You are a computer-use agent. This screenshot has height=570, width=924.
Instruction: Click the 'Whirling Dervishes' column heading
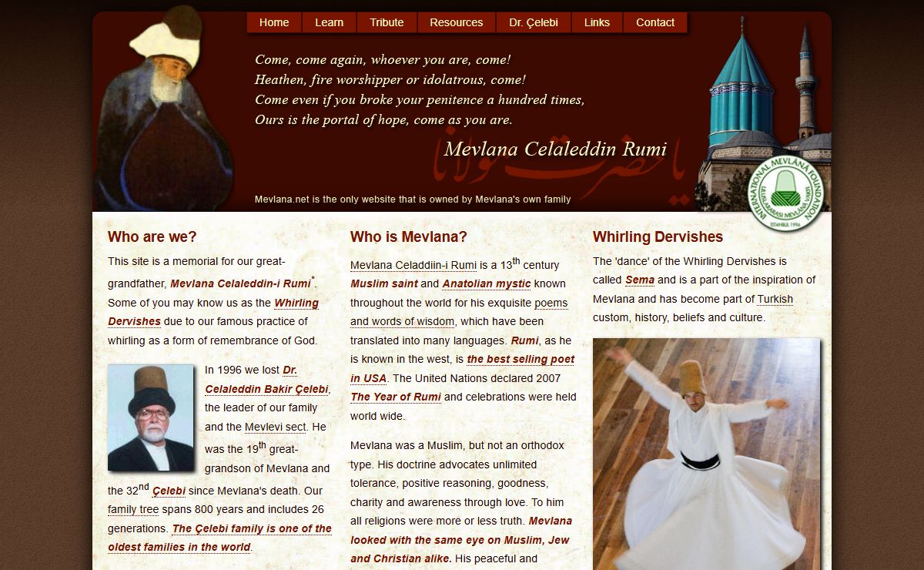point(658,236)
